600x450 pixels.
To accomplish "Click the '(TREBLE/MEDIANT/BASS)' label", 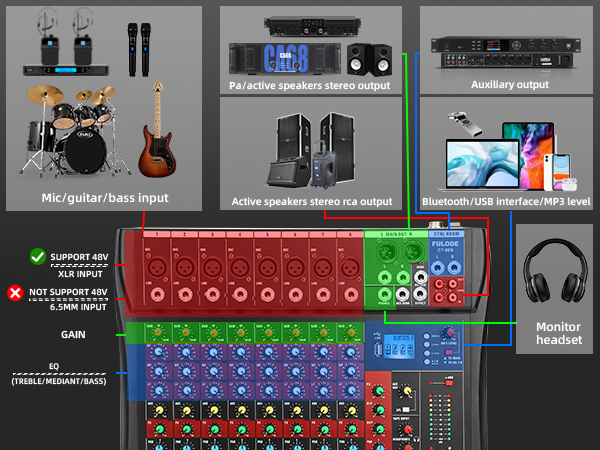I will tap(59, 381).
